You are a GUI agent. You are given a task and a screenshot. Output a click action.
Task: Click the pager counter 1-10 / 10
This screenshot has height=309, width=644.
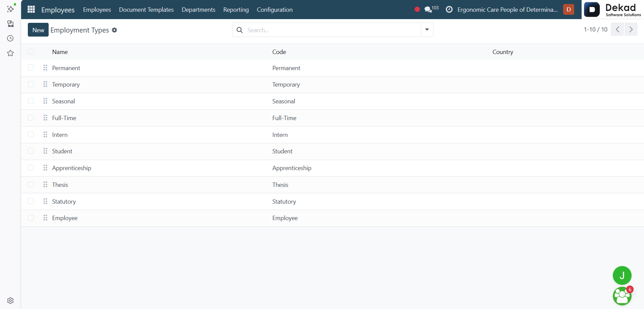[596, 30]
